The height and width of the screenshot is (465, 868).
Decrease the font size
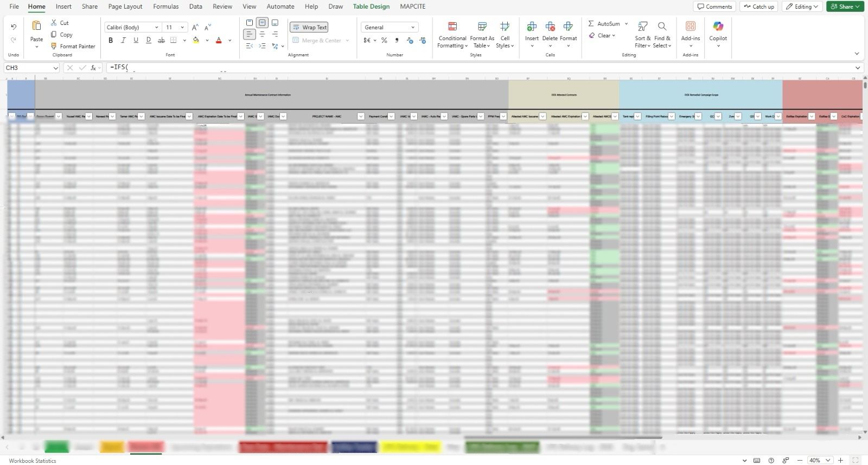tap(208, 27)
